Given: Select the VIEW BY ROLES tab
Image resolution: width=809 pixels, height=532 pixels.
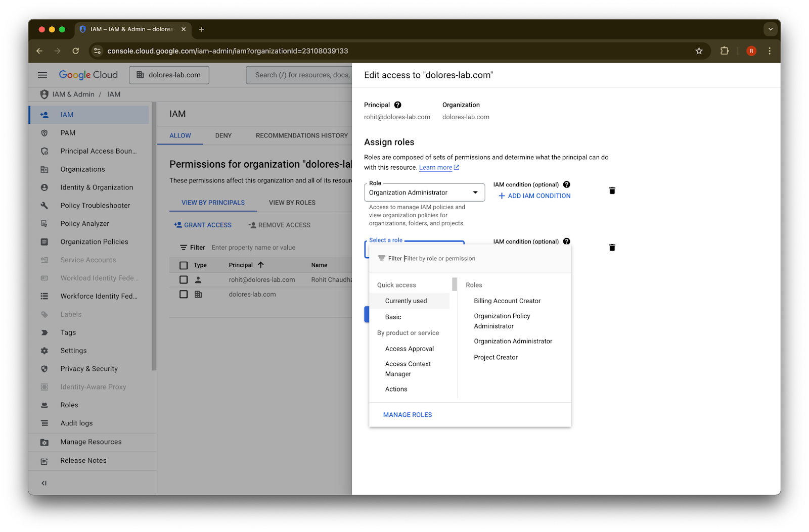Looking at the screenshot, I should coord(292,203).
